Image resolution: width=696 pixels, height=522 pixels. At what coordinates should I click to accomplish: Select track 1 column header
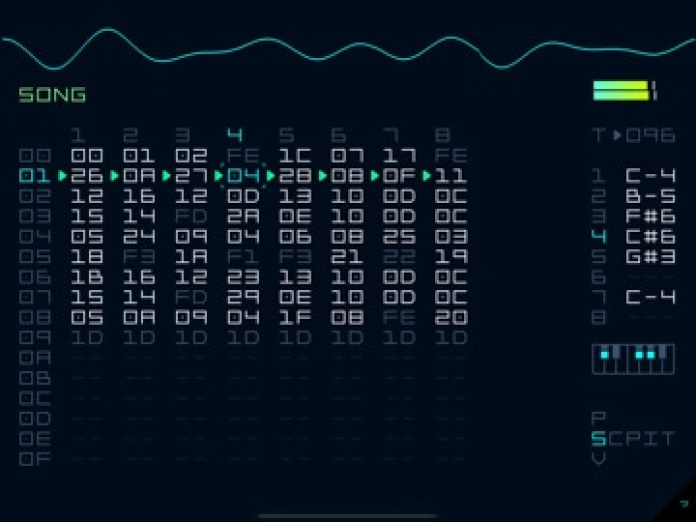pyautogui.click(x=78, y=135)
